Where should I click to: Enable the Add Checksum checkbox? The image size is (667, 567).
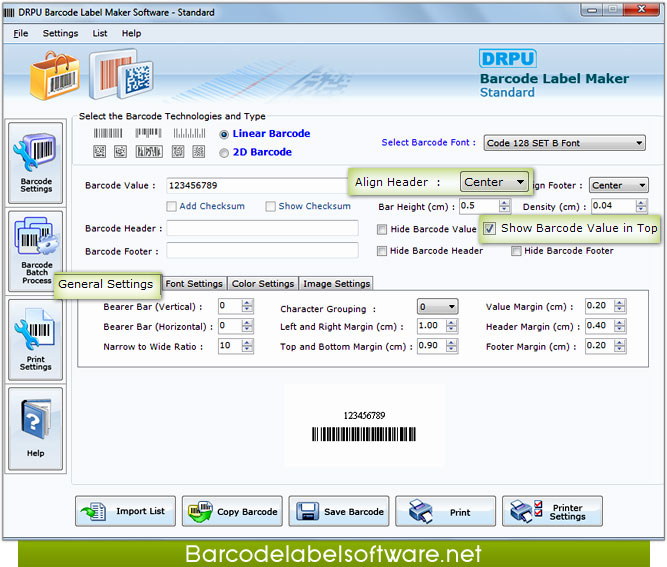click(171, 206)
